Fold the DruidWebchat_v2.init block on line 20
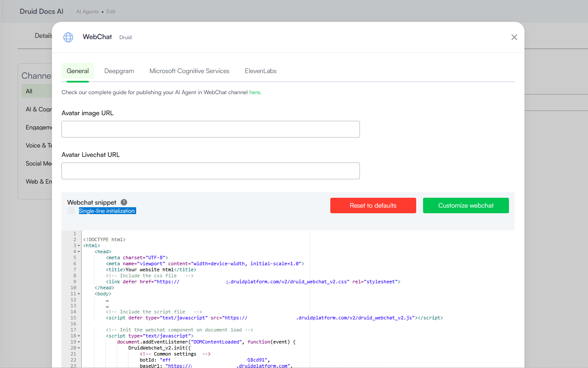 (x=79, y=348)
